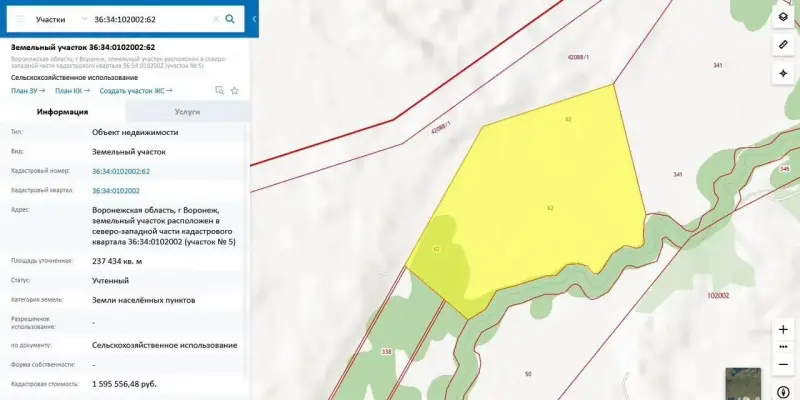Viewport: 800px width, 400px height.
Task: Click the locate-on-map icon beside star
Action: 219,91
